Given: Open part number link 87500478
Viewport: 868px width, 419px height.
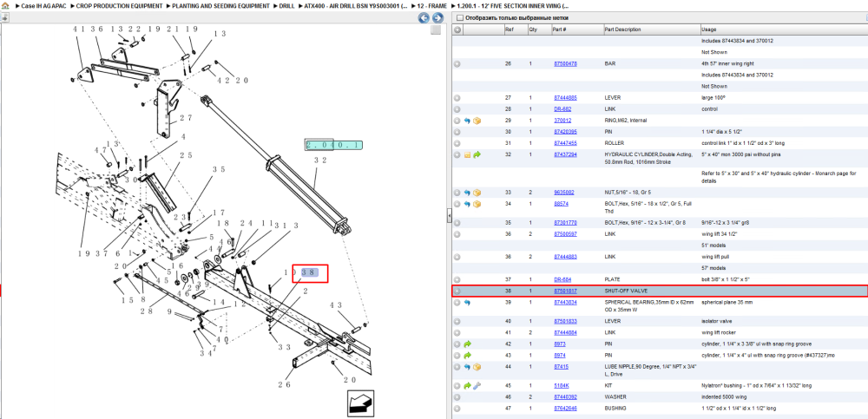Looking at the screenshot, I should (565, 64).
